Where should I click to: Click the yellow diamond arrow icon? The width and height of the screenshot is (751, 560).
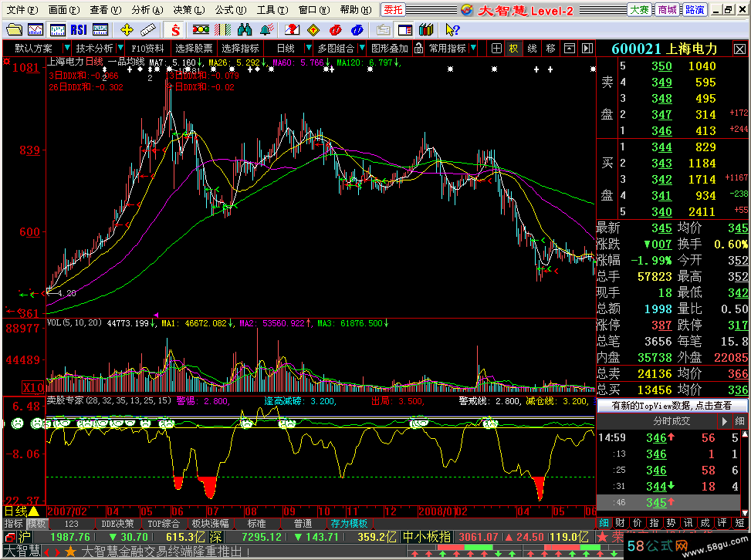click(313, 30)
